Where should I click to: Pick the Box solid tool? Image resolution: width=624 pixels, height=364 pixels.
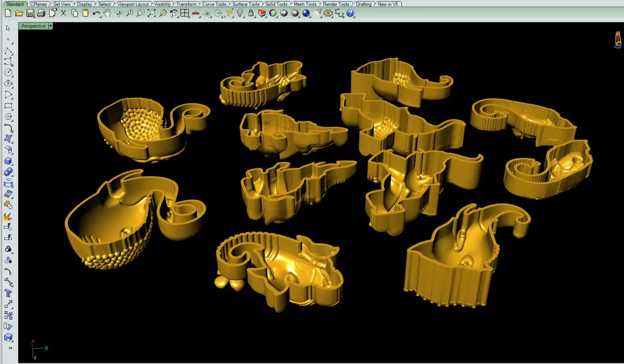8,161
